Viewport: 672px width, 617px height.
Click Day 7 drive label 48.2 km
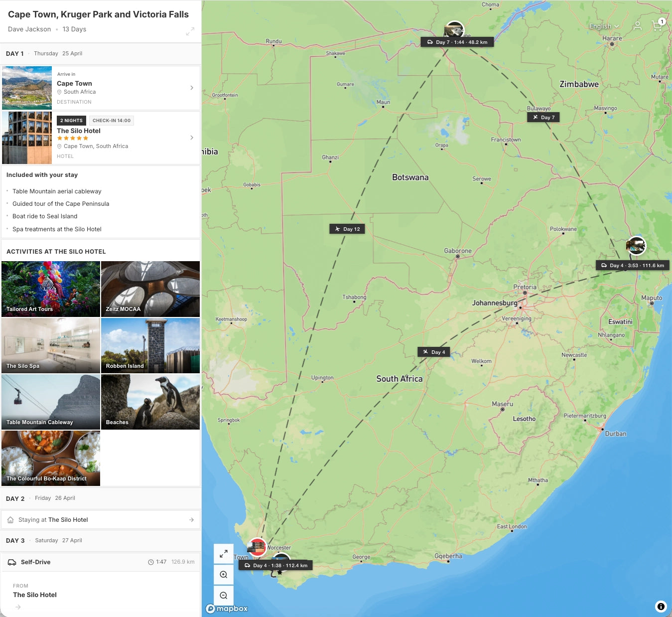pyautogui.click(x=457, y=42)
